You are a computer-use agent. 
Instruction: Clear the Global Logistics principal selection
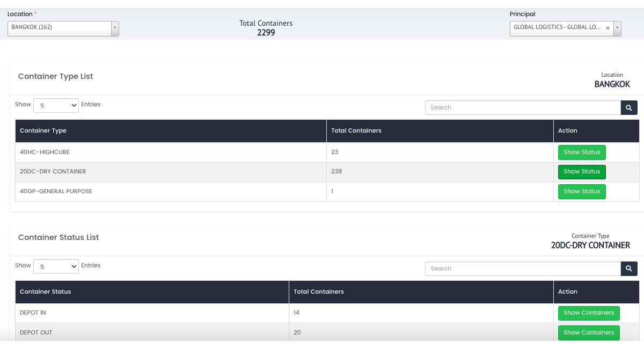(608, 28)
